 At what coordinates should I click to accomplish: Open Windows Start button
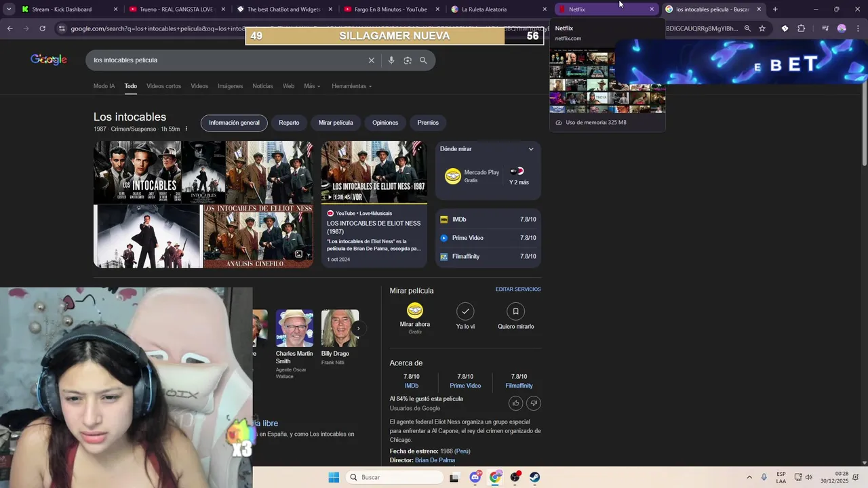334,477
